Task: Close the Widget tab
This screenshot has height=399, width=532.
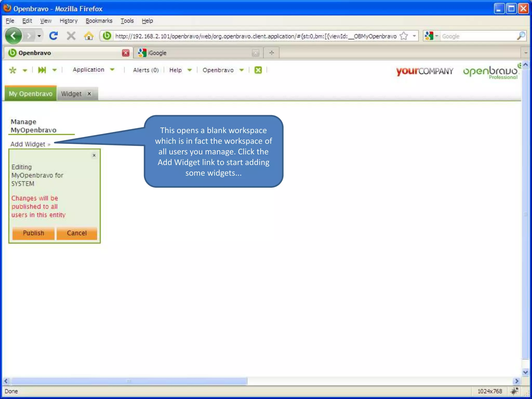Action: tap(89, 94)
